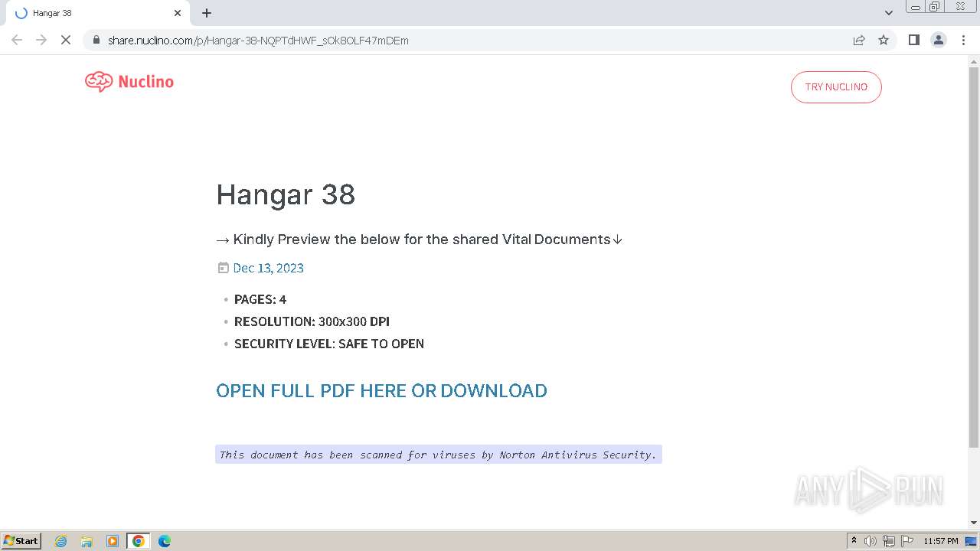This screenshot has width=980, height=551.
Task: Focus the address bar URL
Action: coord(258,41)
